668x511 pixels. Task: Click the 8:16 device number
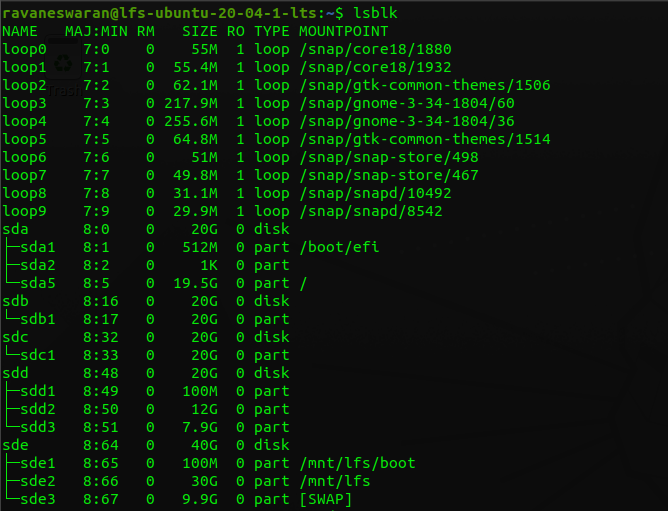click(x=101, y=301)
